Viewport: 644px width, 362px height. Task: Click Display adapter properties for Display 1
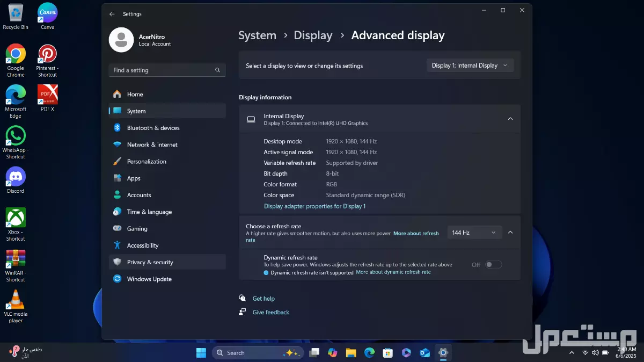(x=314, y=206)
